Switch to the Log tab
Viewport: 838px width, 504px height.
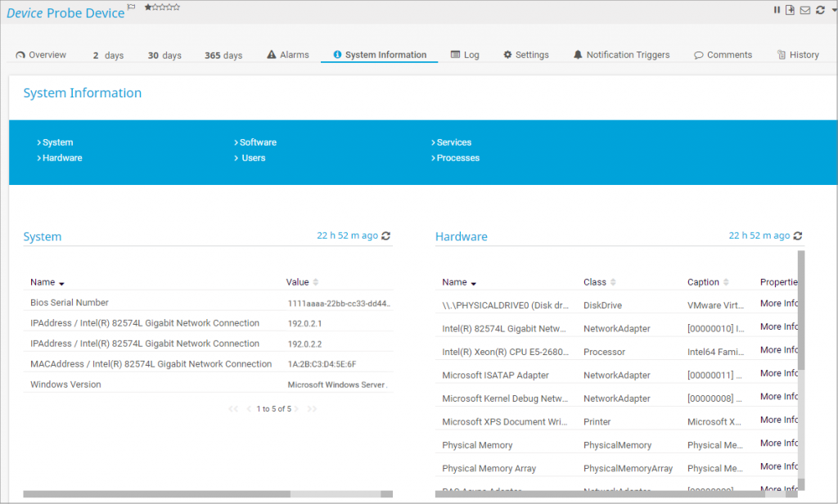[x=465, y=54]
